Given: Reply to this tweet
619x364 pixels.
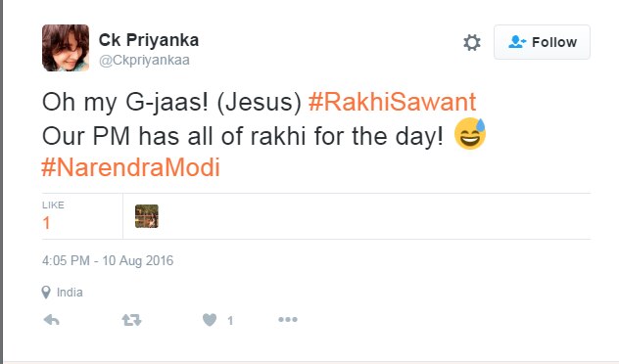Looking at the screenshot, I should [51, 320].
